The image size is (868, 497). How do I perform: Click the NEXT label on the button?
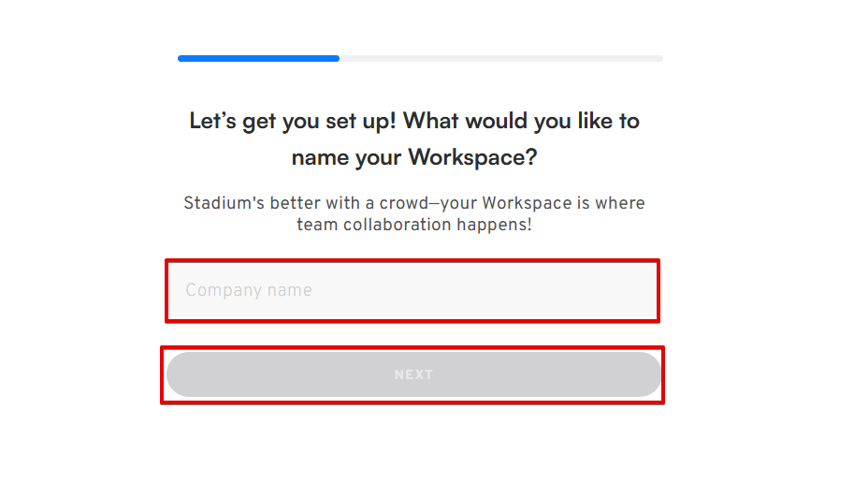413,374
